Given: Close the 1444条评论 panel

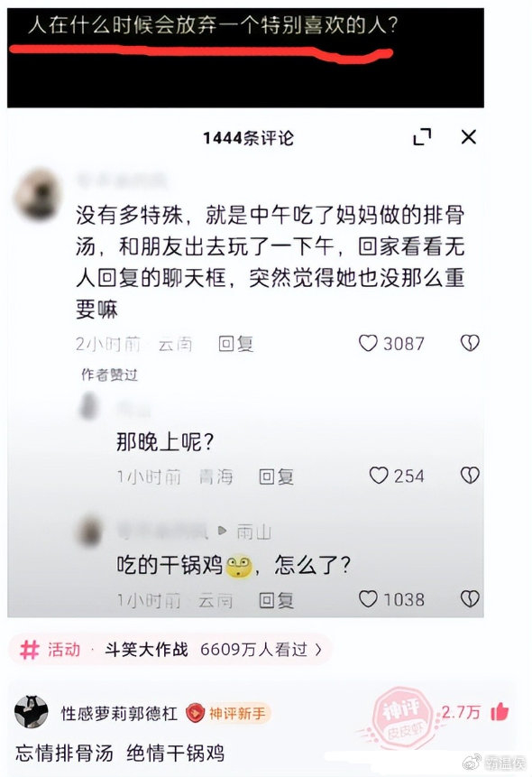Looking at the screenshot, I should point(468,137).
